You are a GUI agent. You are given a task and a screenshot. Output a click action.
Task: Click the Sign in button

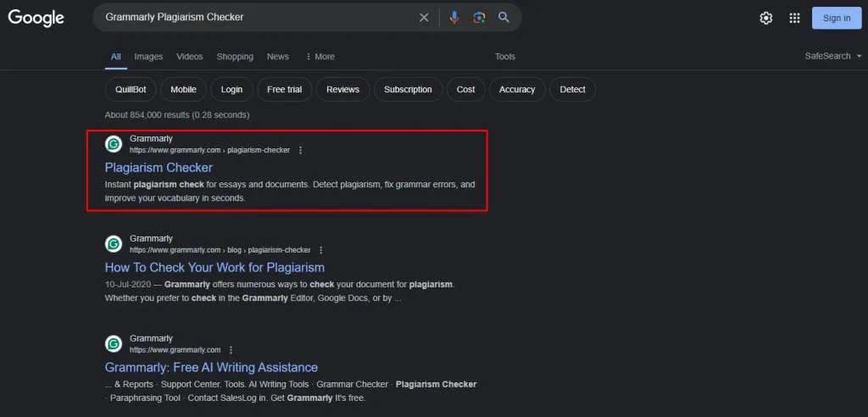(837, 19)
